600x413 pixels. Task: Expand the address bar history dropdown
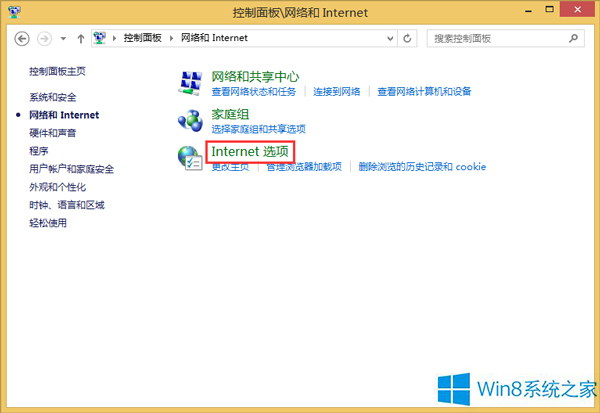(390, 38)
